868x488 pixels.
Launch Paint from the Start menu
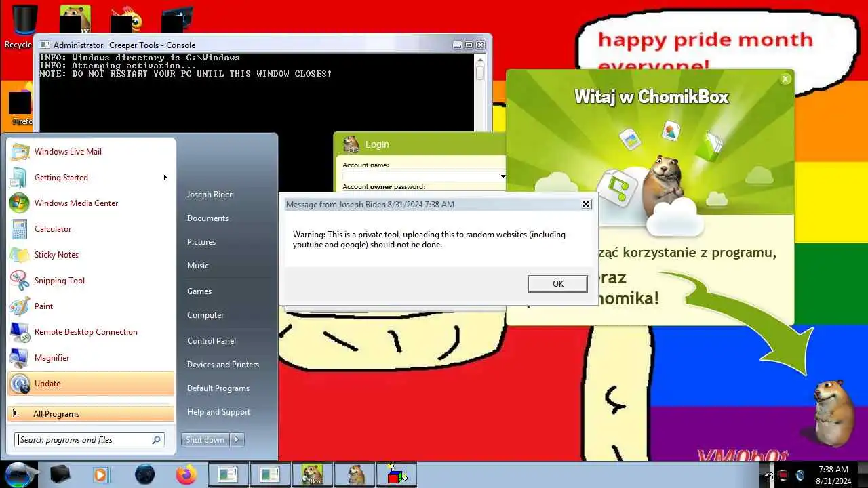coord(91,306)
